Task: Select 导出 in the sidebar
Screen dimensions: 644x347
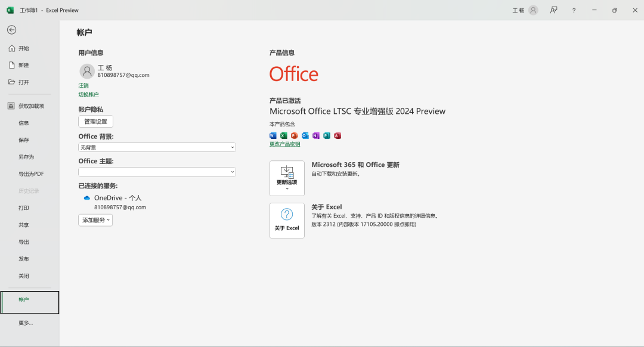Action: pyautogui.click(x=24, y=242)
